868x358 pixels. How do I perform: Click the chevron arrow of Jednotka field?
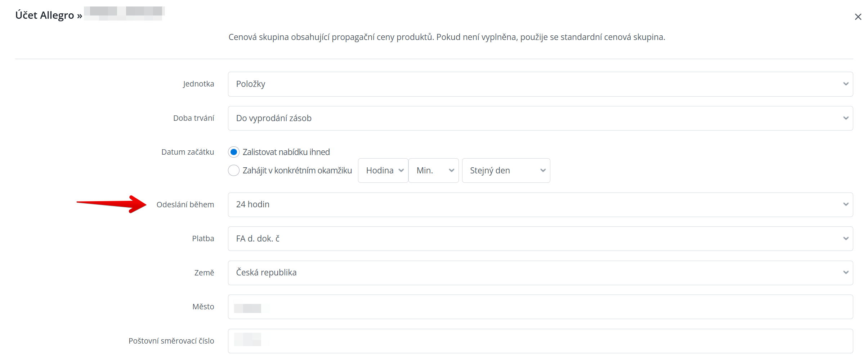[x=846, y=84]
